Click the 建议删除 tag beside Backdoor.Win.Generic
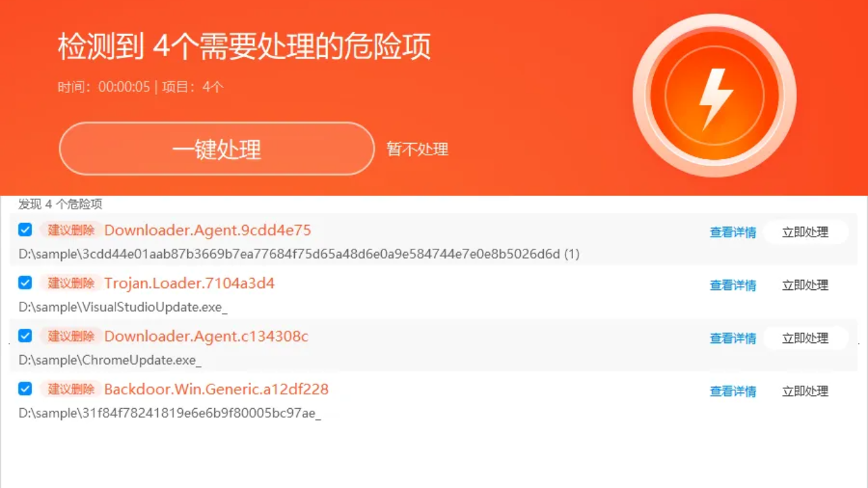Viewport: 868px width, 488px height. 71,389
